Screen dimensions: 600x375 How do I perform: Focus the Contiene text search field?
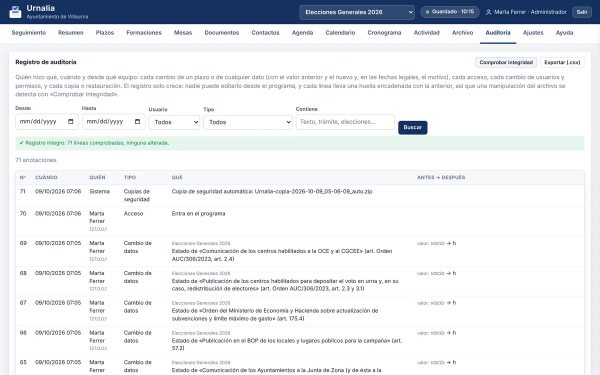click(x=345, y=122)
